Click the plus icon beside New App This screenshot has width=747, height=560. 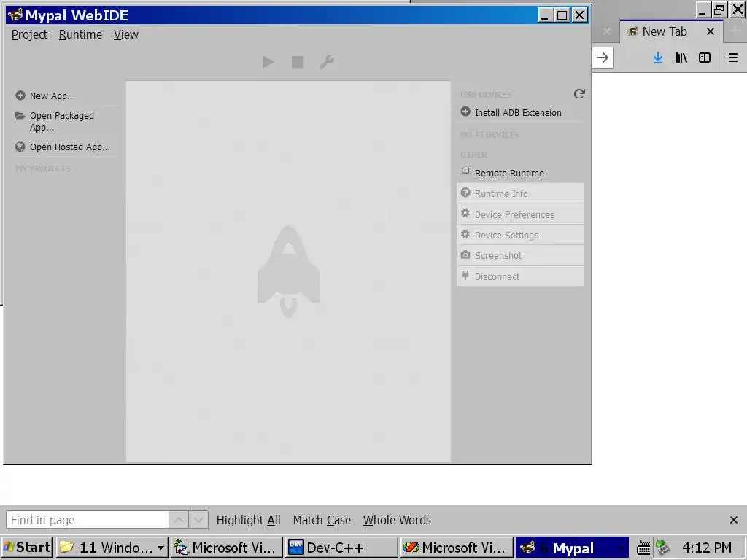click(x=20, y=96)
